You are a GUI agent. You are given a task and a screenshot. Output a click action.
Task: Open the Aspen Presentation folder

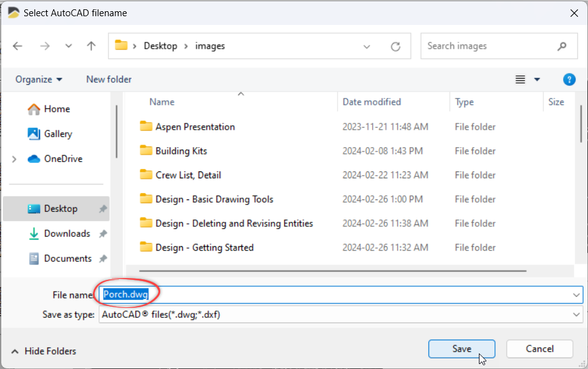195,127
